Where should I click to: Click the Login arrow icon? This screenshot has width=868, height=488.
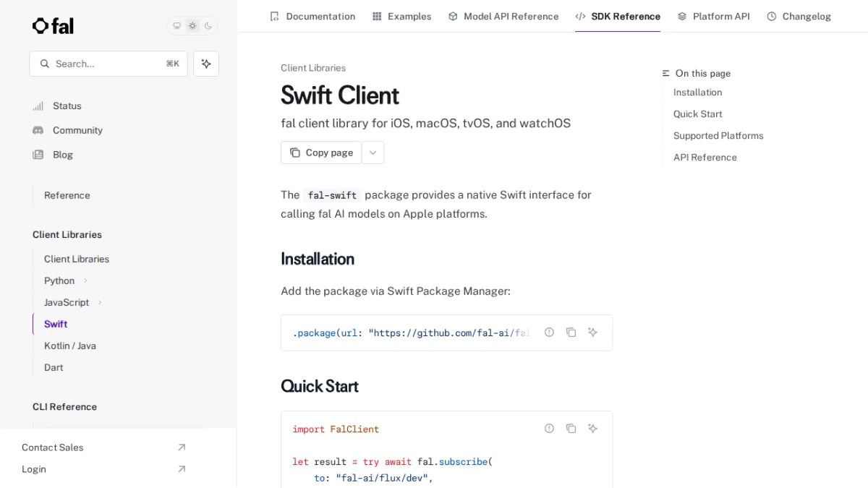pyautogui.click(x=182, y=469)
